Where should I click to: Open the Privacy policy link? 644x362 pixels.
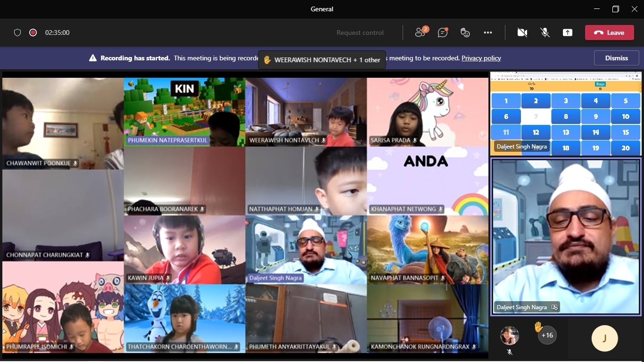click(481, 58)
